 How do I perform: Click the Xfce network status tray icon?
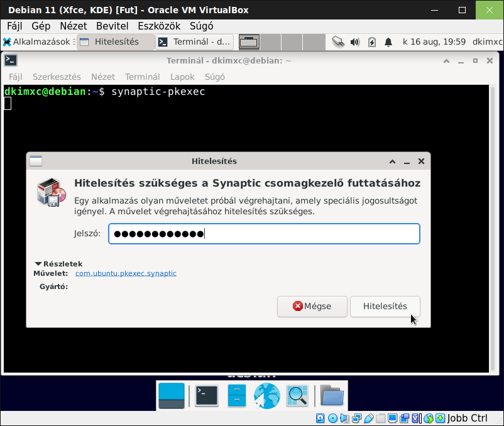click(x=338, y=41)
